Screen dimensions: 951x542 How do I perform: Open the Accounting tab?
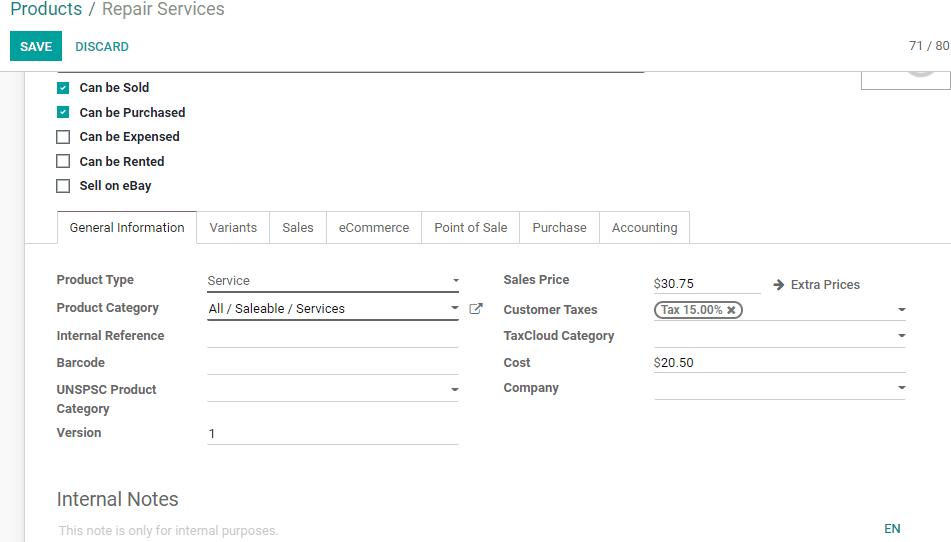(644, 227)
